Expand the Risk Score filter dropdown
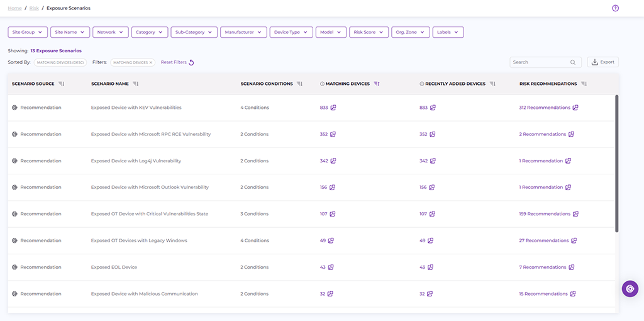The image size is (644, 321). (369, 32)
